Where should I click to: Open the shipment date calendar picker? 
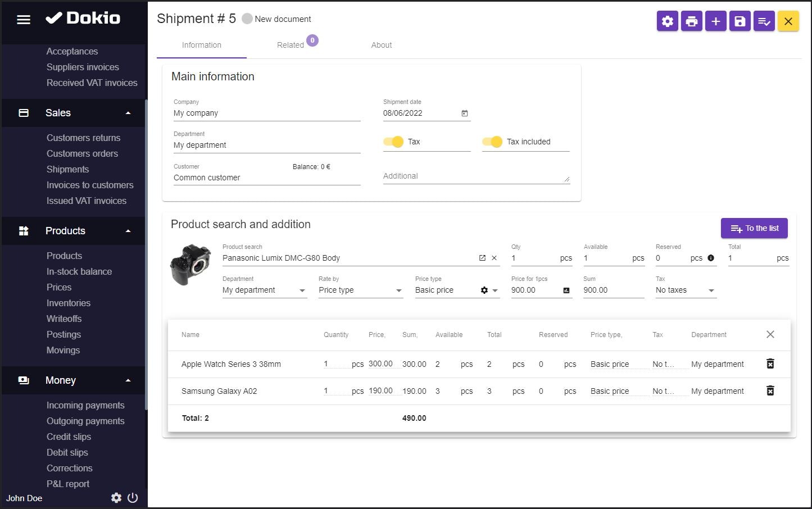pyautogui.click(x=465, y=113)
